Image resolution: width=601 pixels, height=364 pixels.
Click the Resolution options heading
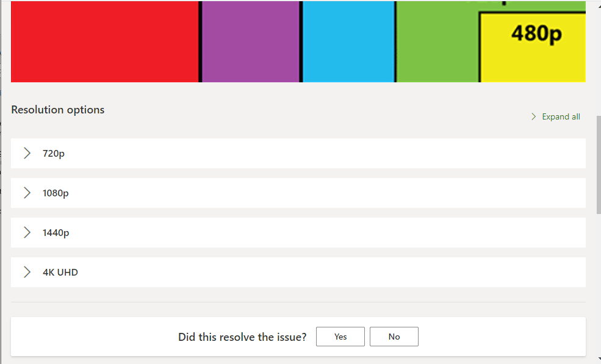[x=58, y=110]
